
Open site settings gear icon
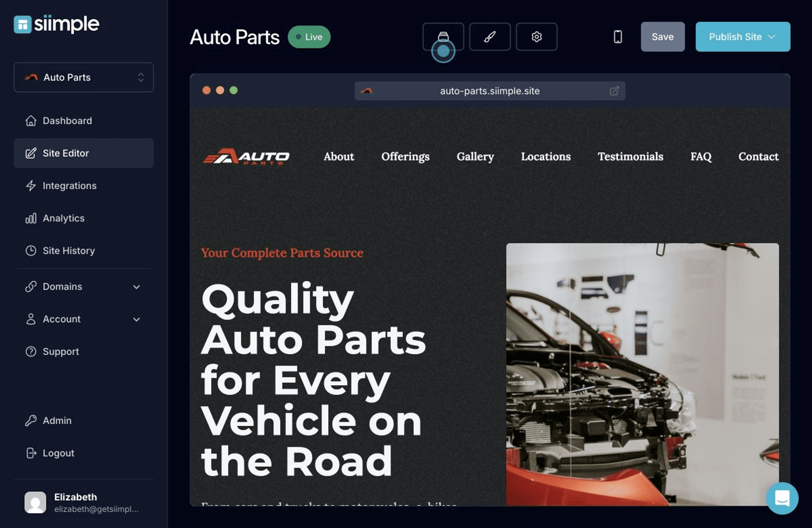(x=536, y=37)
